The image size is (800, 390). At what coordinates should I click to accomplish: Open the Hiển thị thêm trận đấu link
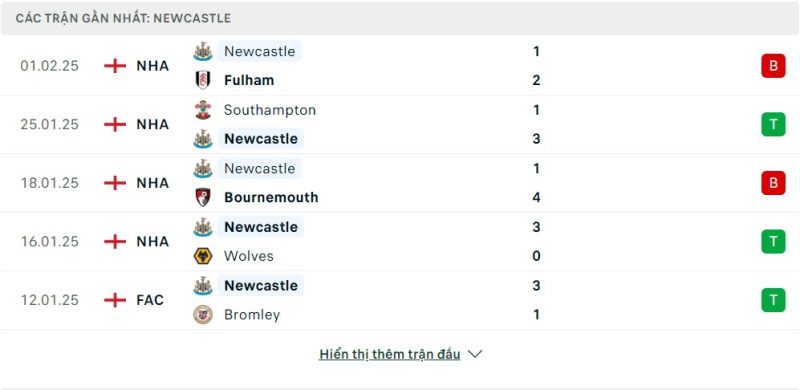click(390, 354)
